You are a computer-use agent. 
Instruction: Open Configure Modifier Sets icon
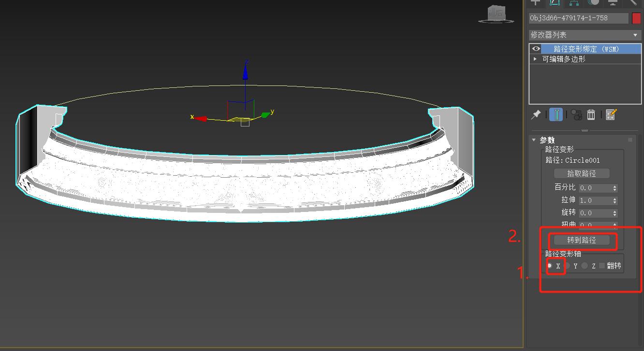click(x=611, y=114)
